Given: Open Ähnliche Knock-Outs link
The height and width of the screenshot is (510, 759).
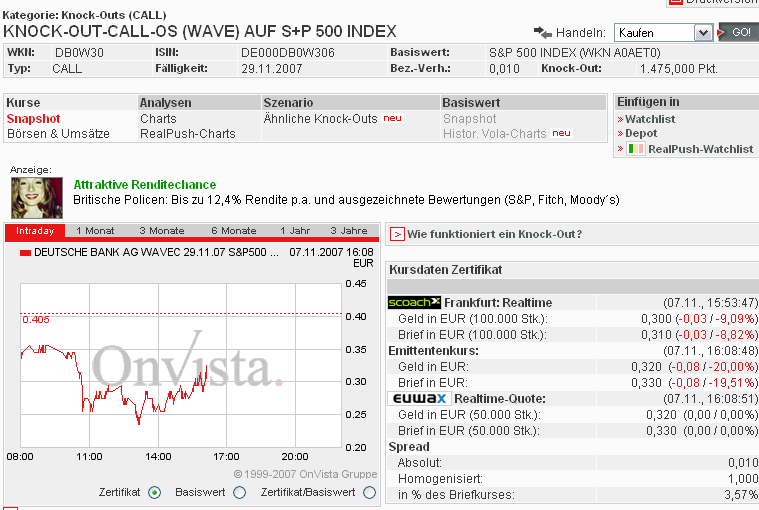Looking at the screenshot, I should (320, 119).
